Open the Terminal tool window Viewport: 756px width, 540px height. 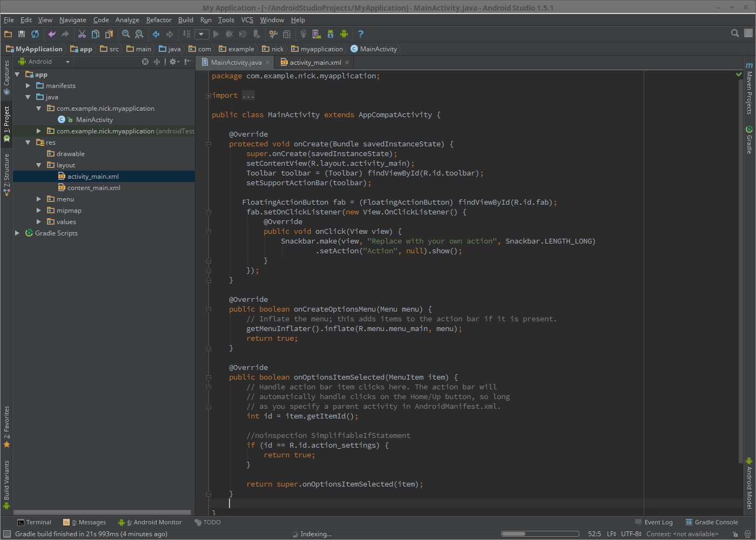[x=34, y=522]
